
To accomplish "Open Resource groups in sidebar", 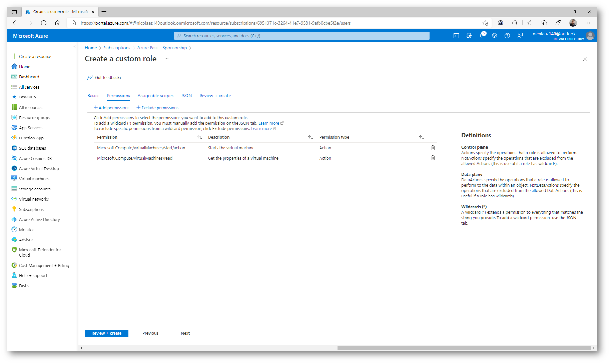I will coord(31,118).
